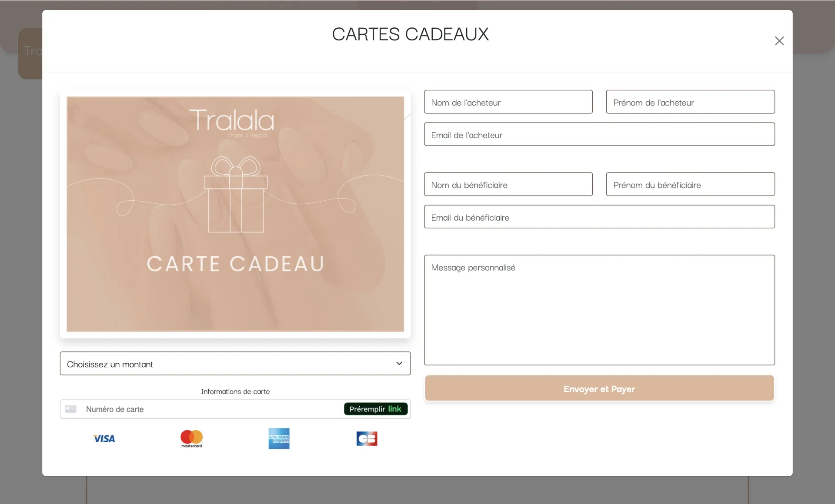835x504 pixels.
Task: Click the Informations de carte label
Action: pyautogui.click(x=235, y=391)
